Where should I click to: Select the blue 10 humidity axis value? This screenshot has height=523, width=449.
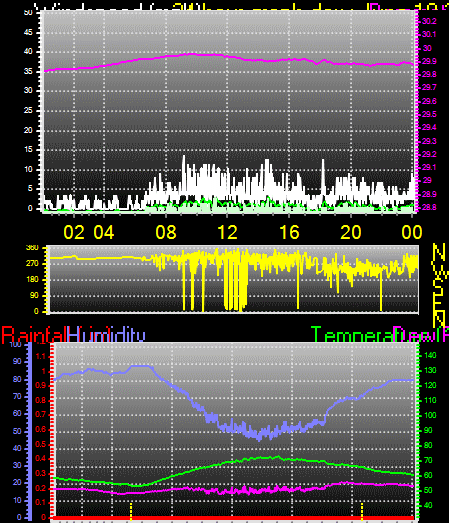point(17,500)
